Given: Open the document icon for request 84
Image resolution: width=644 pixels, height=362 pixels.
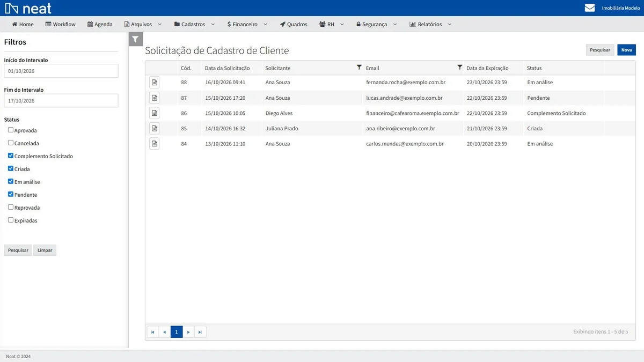Looking at the screenshot, I should [155, 144].
